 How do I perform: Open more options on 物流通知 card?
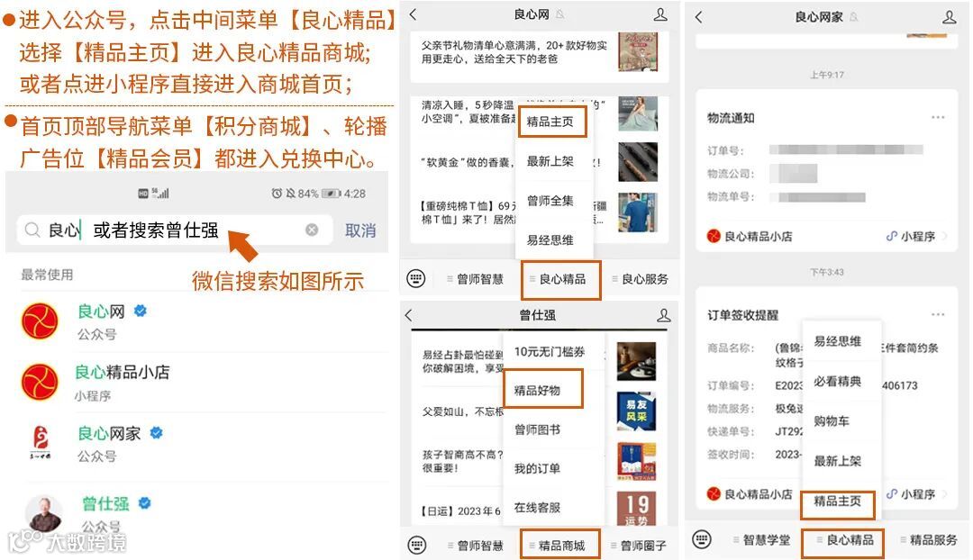(x=938, y=117)
